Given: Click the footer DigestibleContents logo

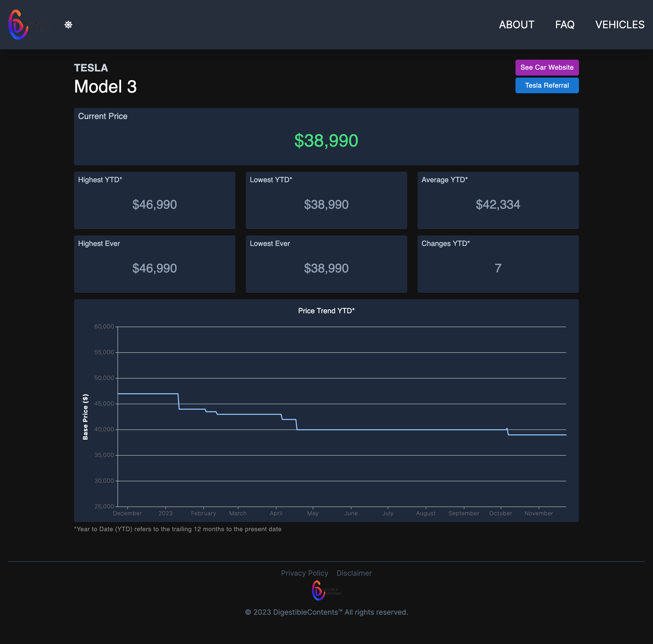Looking at the screenshot, I should coord(326,591).
